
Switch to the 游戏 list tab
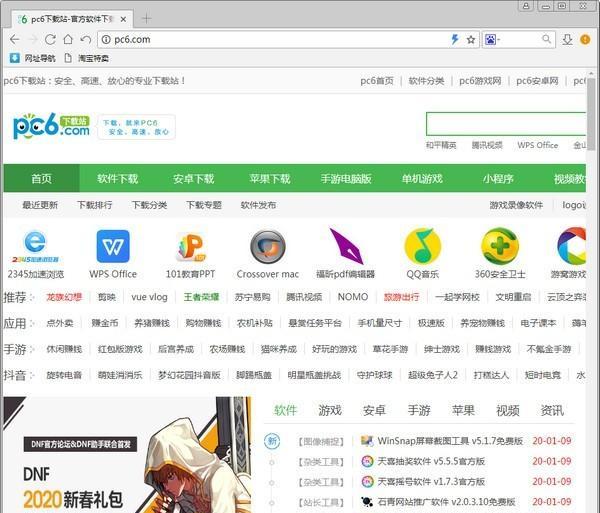tap(330, 410)
